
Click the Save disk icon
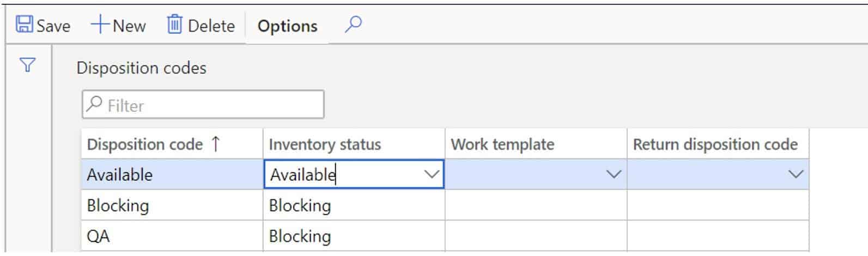pos(24,25)
